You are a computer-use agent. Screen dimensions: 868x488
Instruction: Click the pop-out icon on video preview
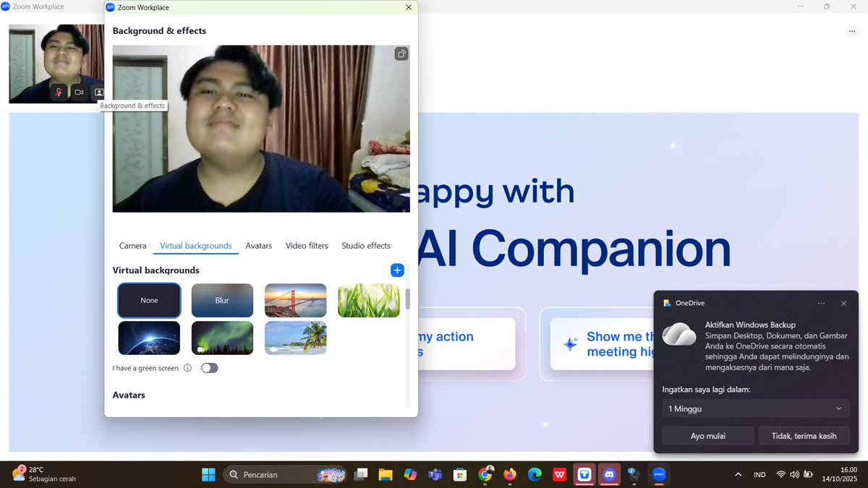click(401, 54)
